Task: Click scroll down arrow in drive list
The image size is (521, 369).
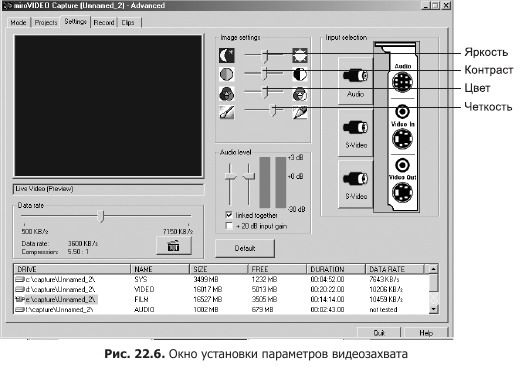Action: point(433,309)
